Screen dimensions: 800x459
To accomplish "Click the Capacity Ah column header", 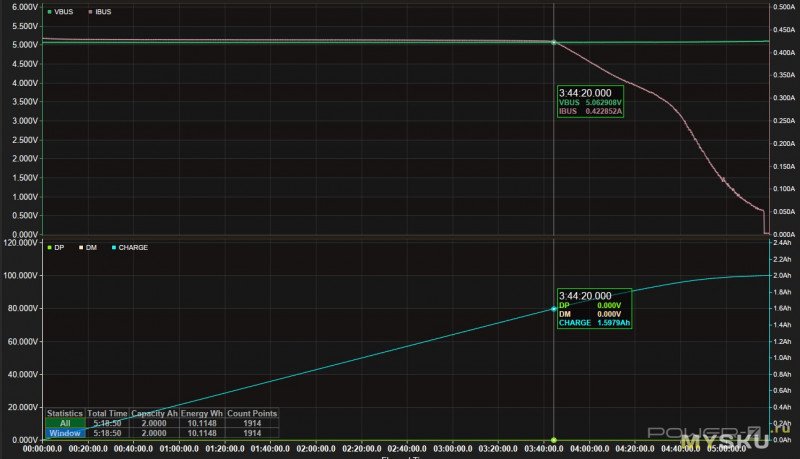I will coord(157,413).
